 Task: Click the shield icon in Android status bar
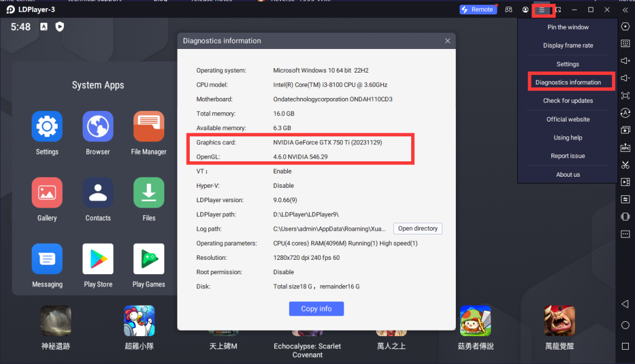pos(60,27)
